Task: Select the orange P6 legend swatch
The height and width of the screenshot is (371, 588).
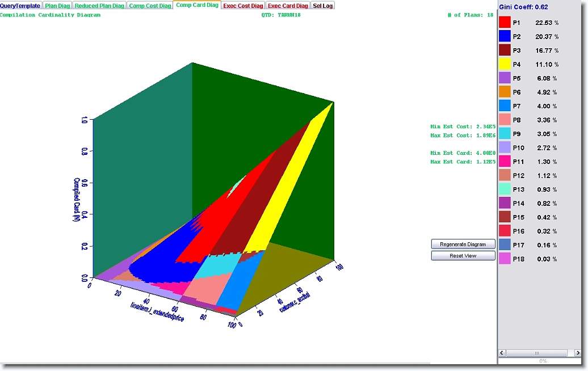Action: (505, 92)
